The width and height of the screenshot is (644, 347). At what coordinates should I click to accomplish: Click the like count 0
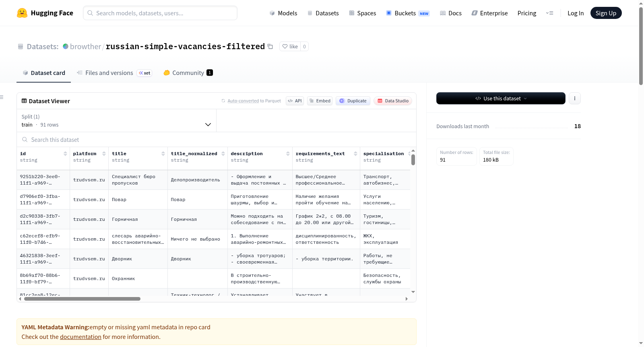[x=304, y=46]
